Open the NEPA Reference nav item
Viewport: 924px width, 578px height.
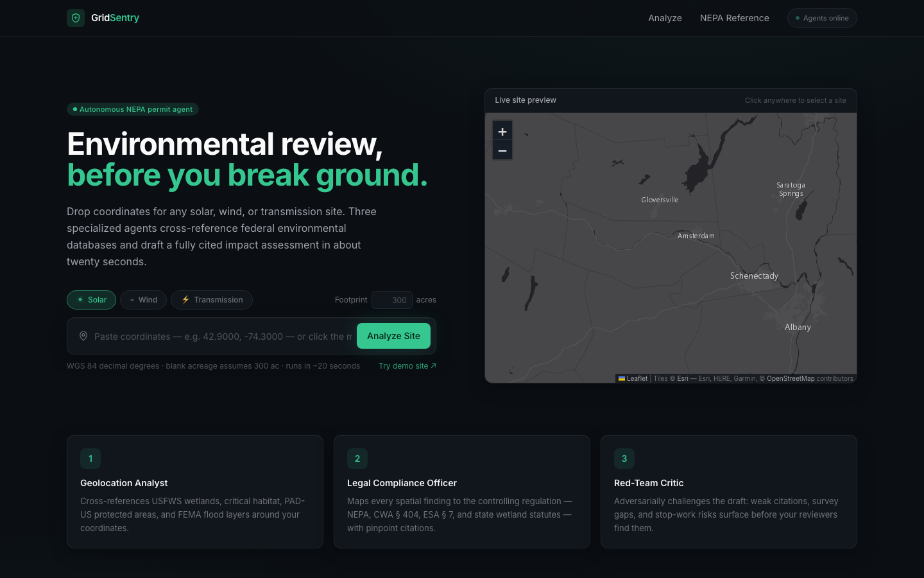(x=734, y=18)
